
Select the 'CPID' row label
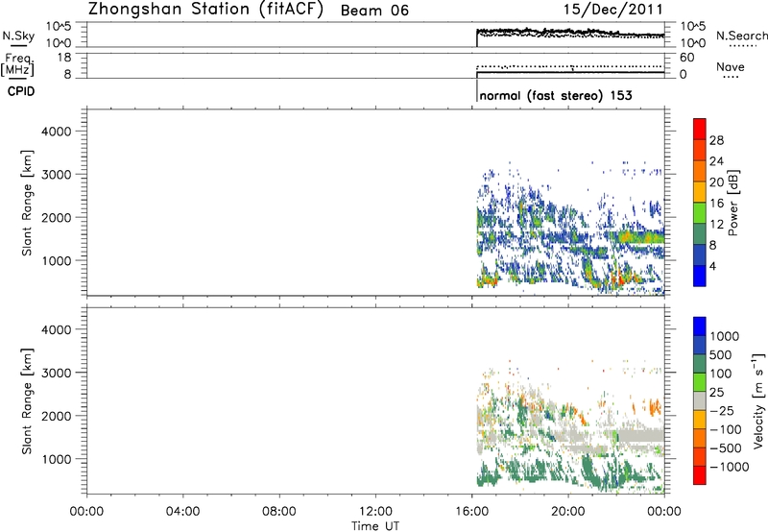(x=21, y=91)
